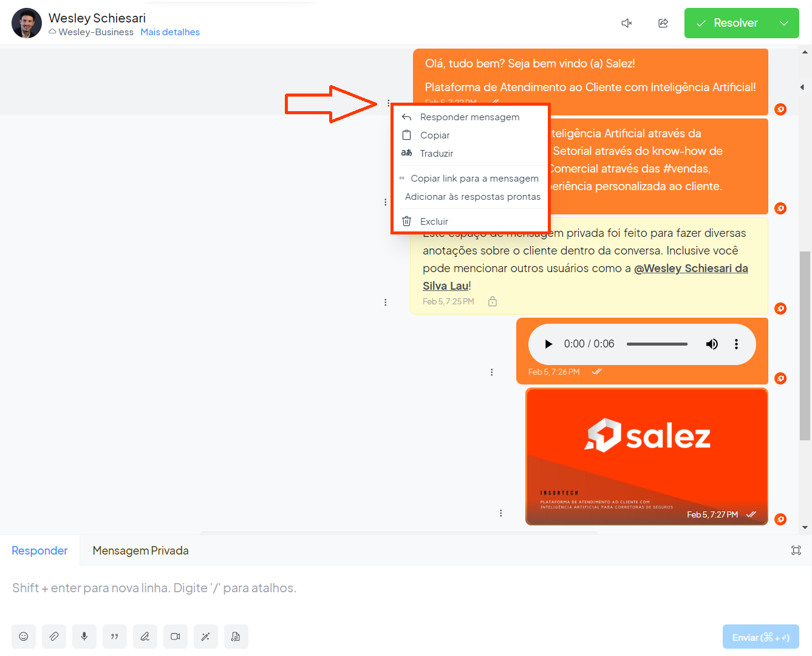Click the scrollbar down arrow

(805, 528)
